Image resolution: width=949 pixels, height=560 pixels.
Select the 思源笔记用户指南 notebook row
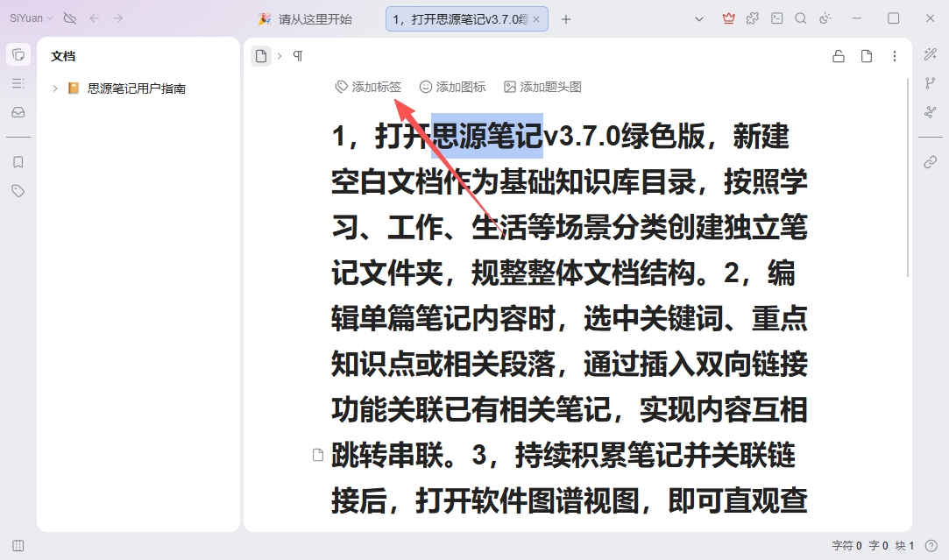[x=138, y=89]
